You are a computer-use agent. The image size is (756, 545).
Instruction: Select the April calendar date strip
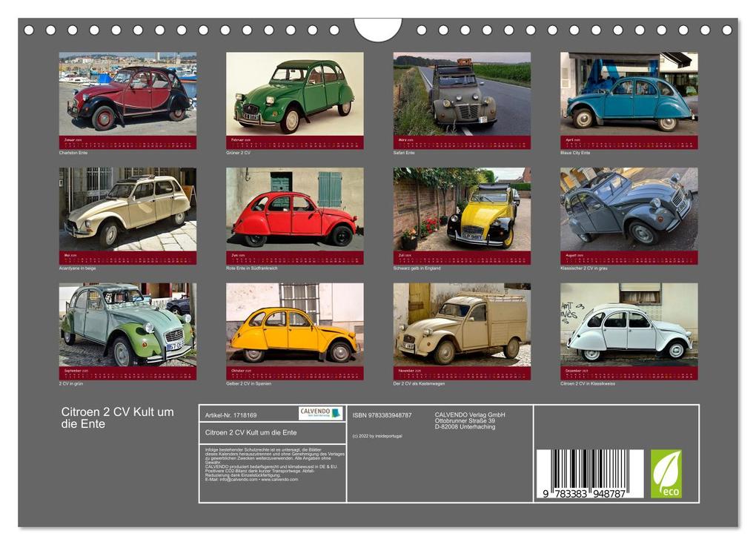coord(629,142)
